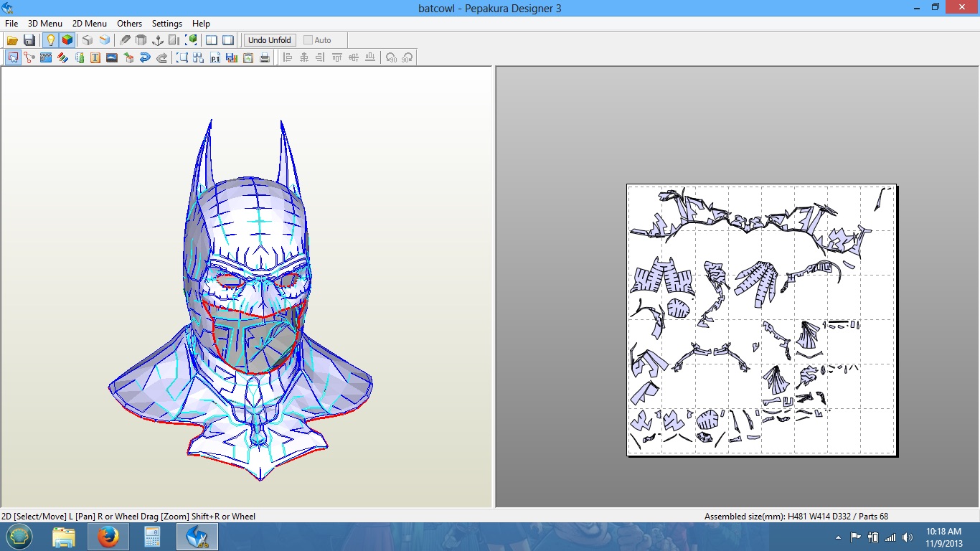
Task: Click the green marker icon in 2D toolbar
Action: click(x=79, y=57)
